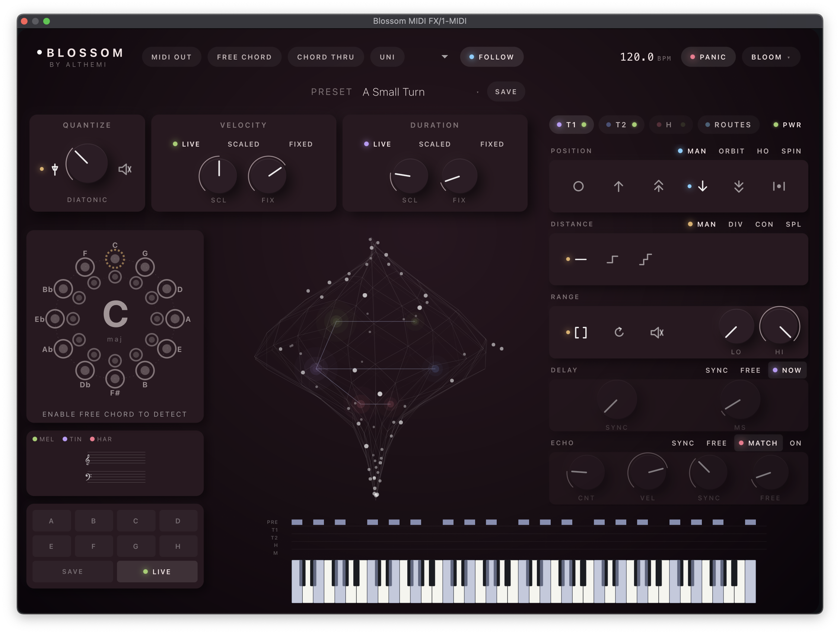This screenshot has height=634, width=840.
Task: Click the C note on chord wheel
Action: tap(115, 259)
